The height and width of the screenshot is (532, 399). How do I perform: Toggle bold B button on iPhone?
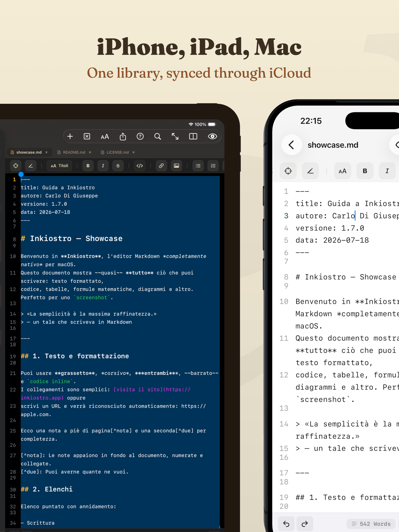pyautogui.click(x=365, y=171)
